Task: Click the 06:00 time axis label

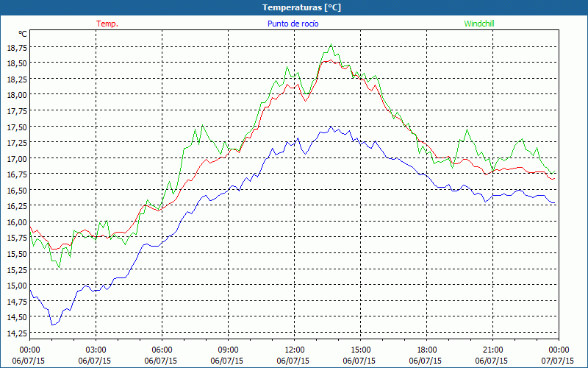Action: (x=162, y=350)
